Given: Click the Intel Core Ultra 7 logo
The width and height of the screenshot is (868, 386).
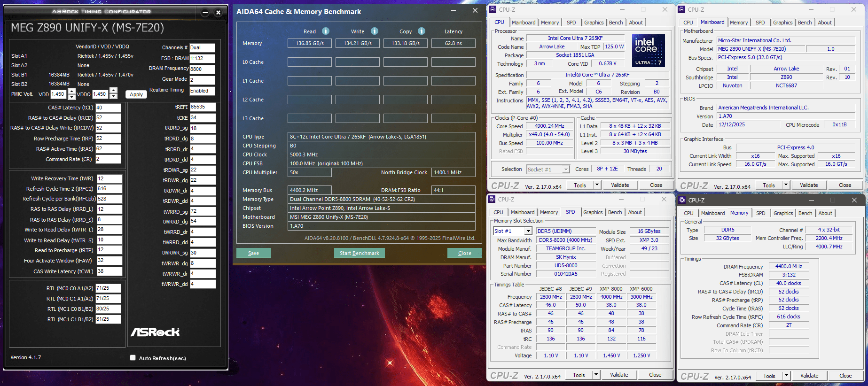Looking at the screenshot, I should [x=648, y=50].
